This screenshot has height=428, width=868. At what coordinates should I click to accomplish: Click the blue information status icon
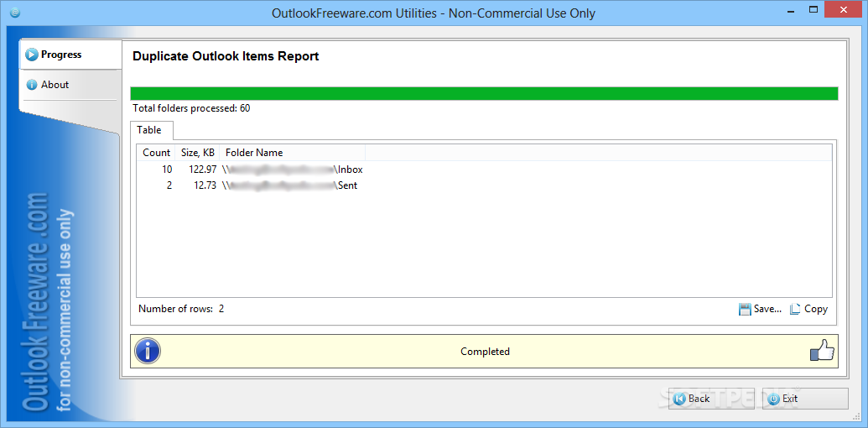[x=148, y=351]
